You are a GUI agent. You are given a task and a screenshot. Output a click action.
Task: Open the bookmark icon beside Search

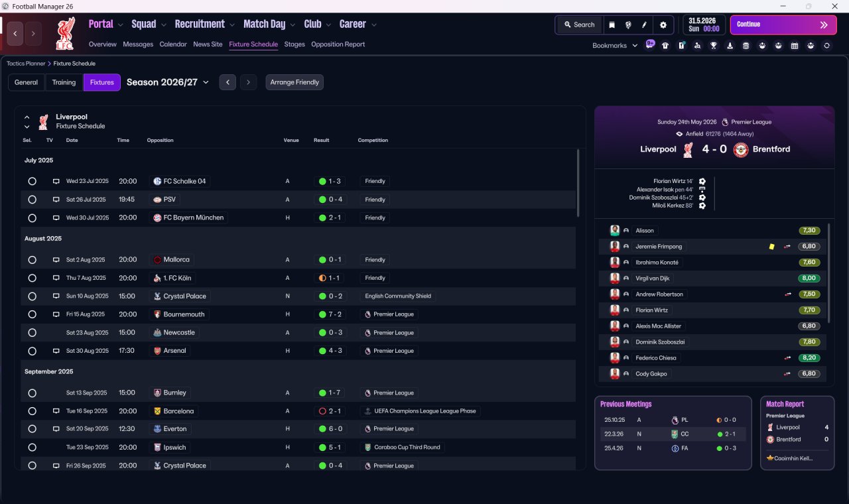(x=612, y=25)
